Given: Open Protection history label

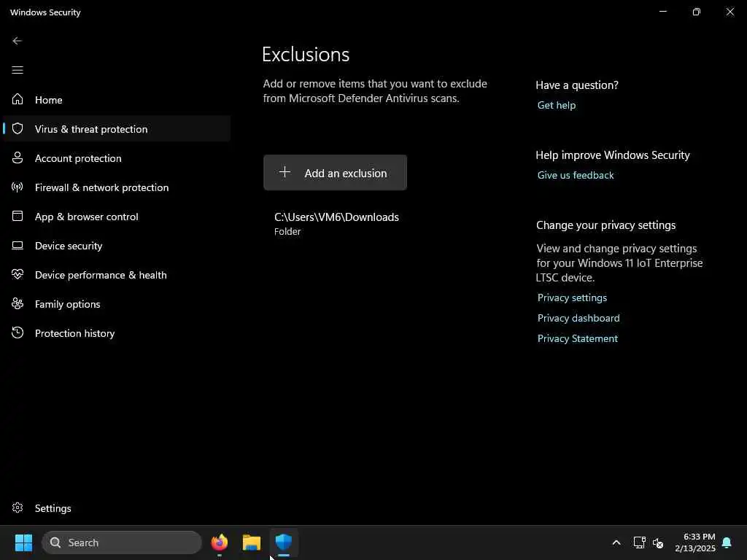Looking at the screenshot, I should (x=75, y=333).
